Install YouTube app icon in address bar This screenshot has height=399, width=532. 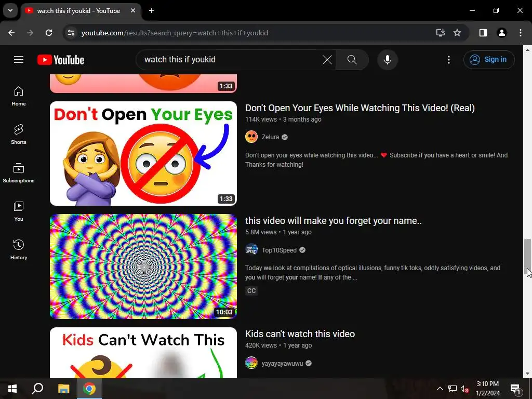441,33
